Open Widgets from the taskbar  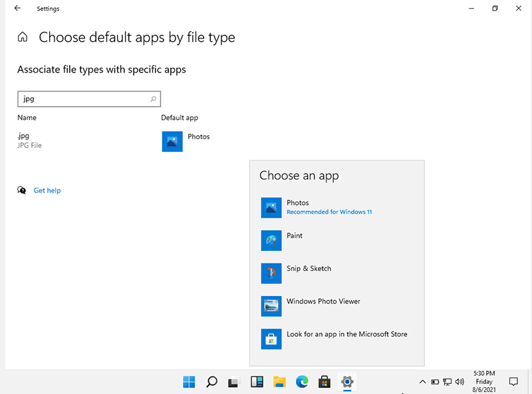(257, 382)
